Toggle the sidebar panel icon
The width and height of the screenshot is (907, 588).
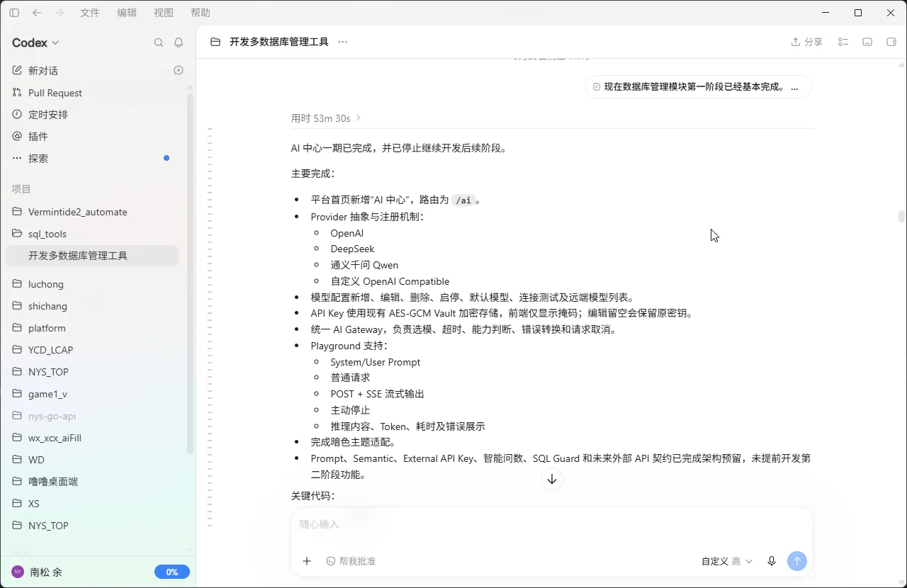tap(14, 13)
